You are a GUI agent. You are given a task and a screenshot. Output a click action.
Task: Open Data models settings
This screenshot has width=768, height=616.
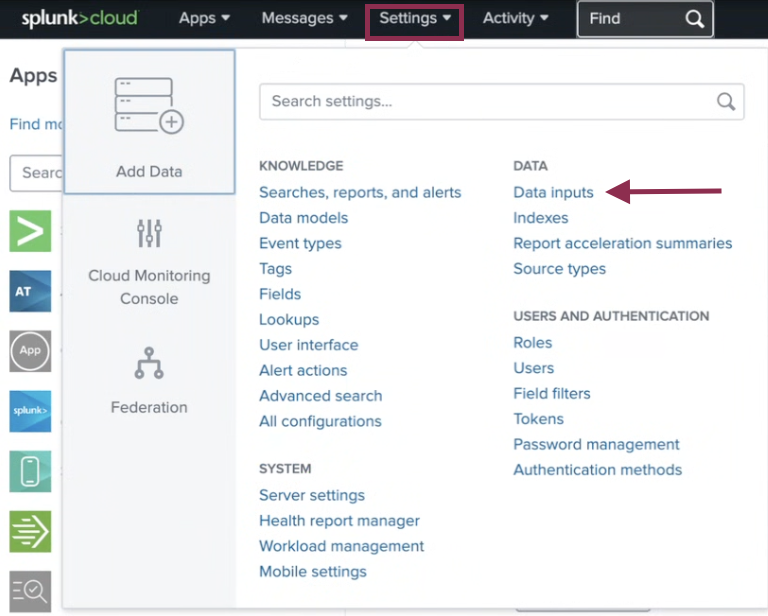point(304,218)
